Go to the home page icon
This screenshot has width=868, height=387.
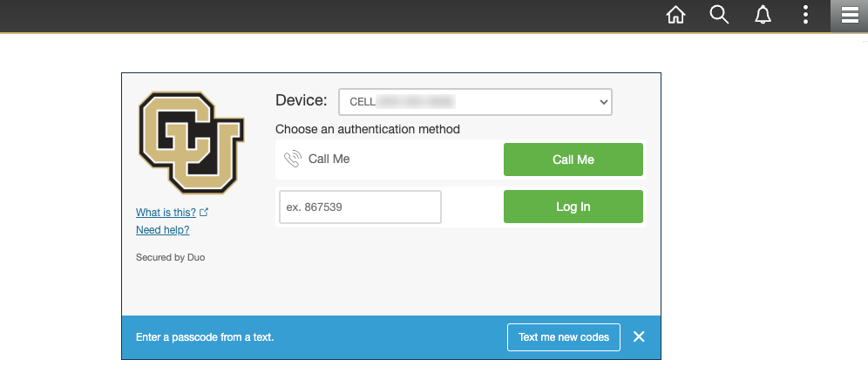pos(675,15)
